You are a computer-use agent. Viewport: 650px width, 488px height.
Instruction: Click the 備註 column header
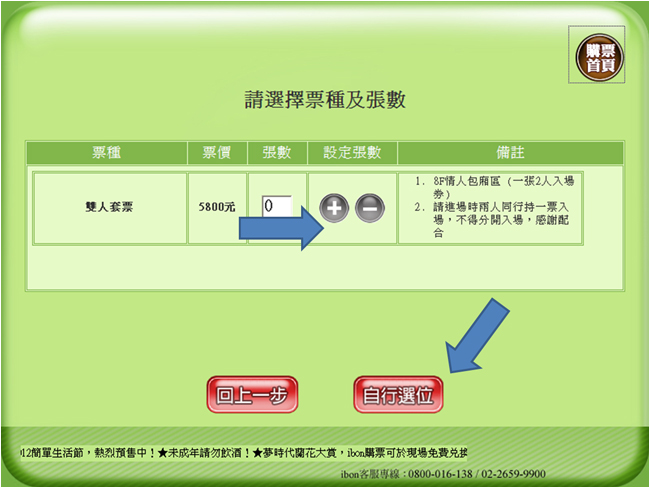[510, 153]
